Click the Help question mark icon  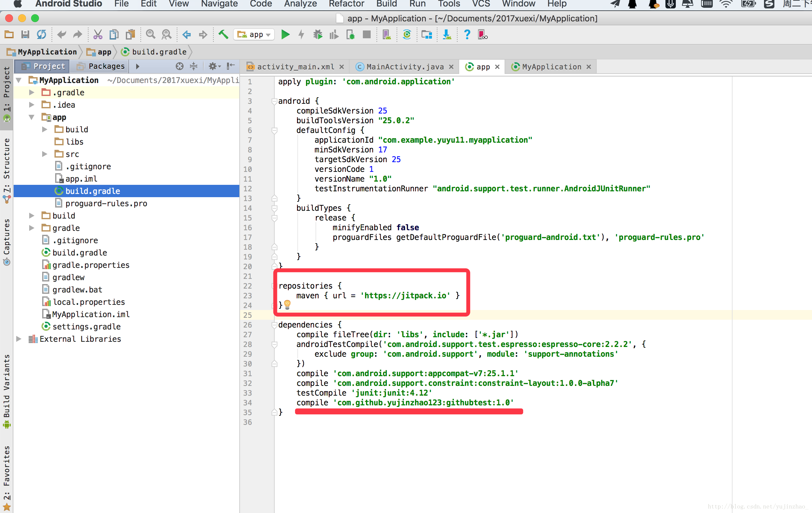point(467,34)
